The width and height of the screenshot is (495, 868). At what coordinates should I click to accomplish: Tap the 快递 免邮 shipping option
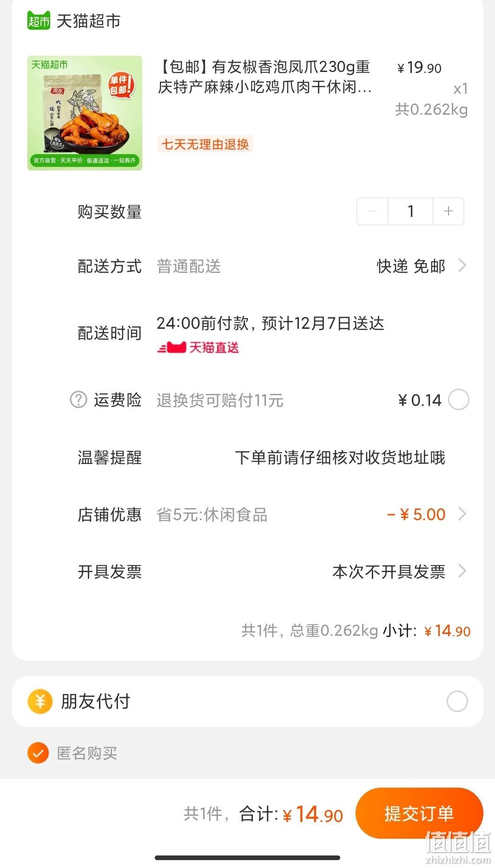pyautogui.click(x=411, y=267)
